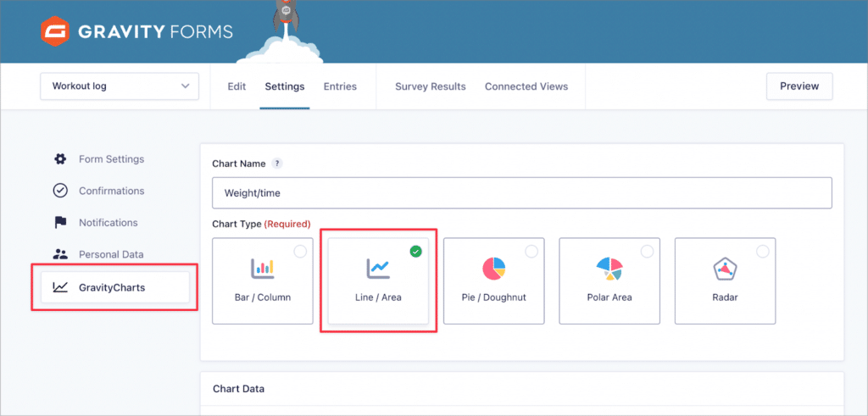Viewport: 868px width, 416px height.
Task: Click the Polar Area label
Action: [609, 297]
